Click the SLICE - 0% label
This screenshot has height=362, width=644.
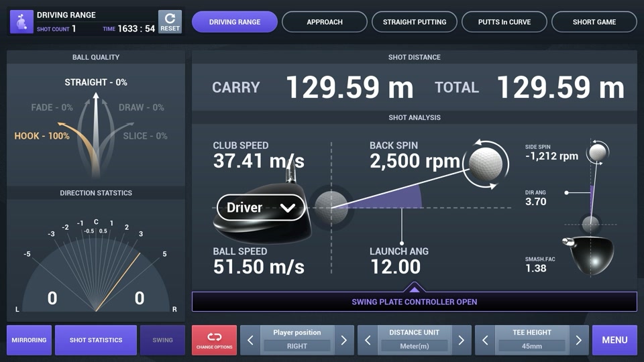(146, 136)
